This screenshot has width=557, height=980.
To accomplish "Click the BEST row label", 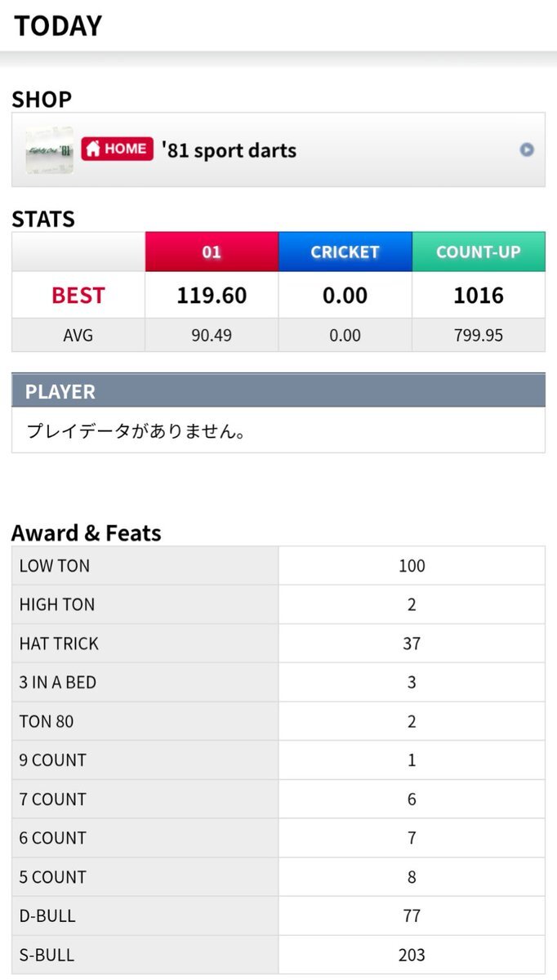I will pos(78,295).
